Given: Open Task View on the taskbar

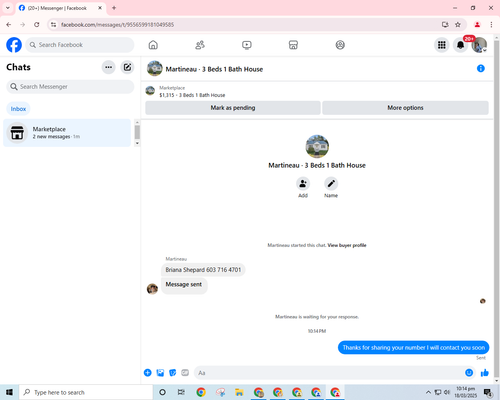Looking at the screenshot, I should pyautogui.click(x=181, y=392).
